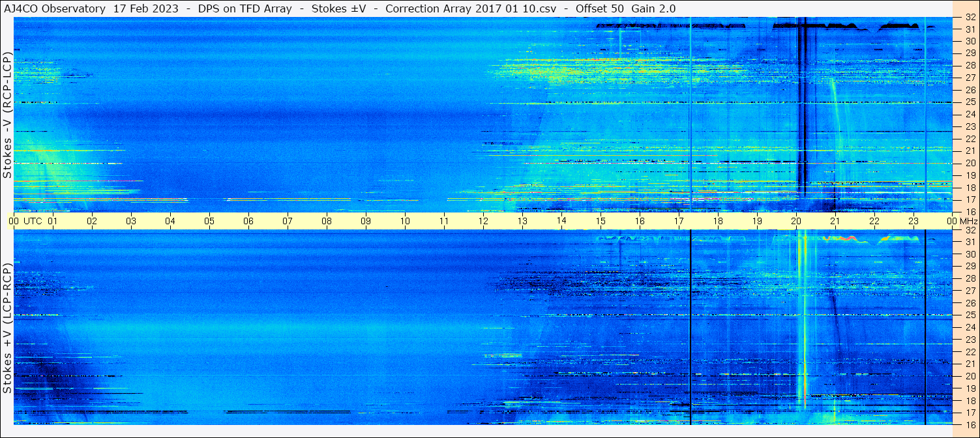
Task: Click the 29 MHz tick of lower Stokes +V panel
Action: coord(970,267)
